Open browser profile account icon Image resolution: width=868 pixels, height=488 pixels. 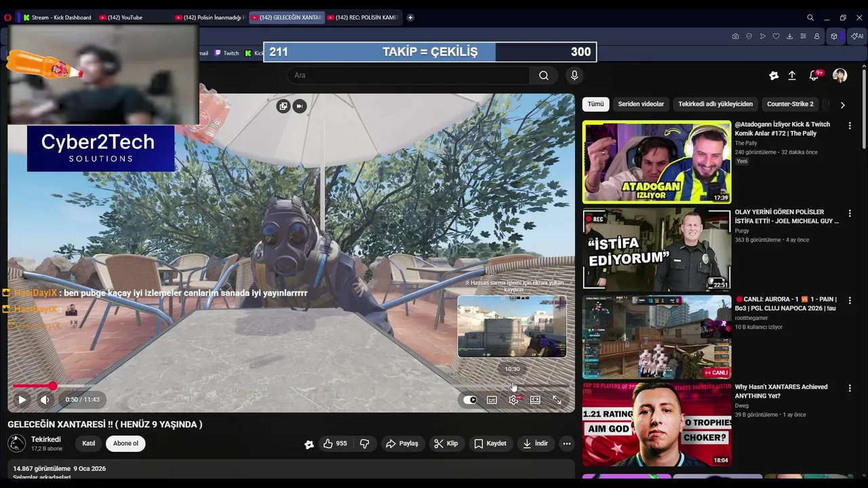pos(816,37)
